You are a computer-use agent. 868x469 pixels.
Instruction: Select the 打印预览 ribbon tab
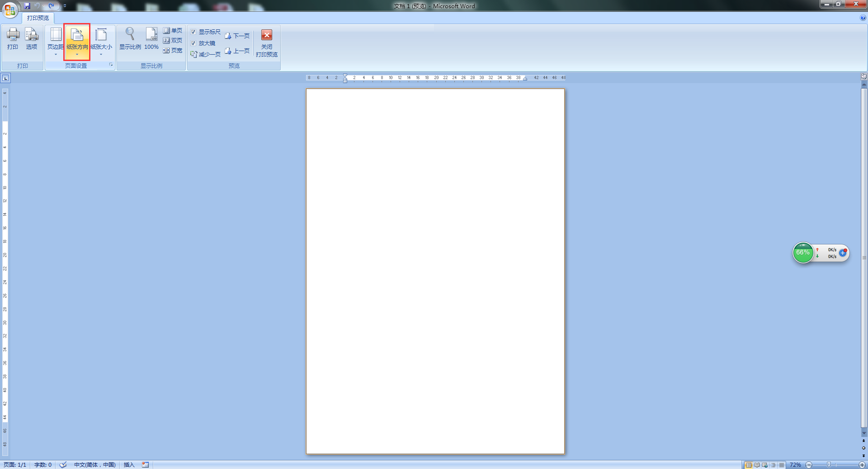pyautogui.click(x=38, y=18)
